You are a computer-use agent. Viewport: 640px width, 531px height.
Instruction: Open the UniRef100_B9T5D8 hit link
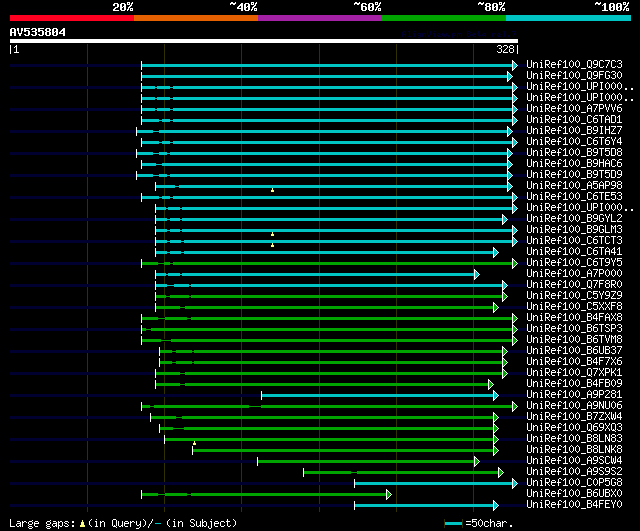pos(574,153)
